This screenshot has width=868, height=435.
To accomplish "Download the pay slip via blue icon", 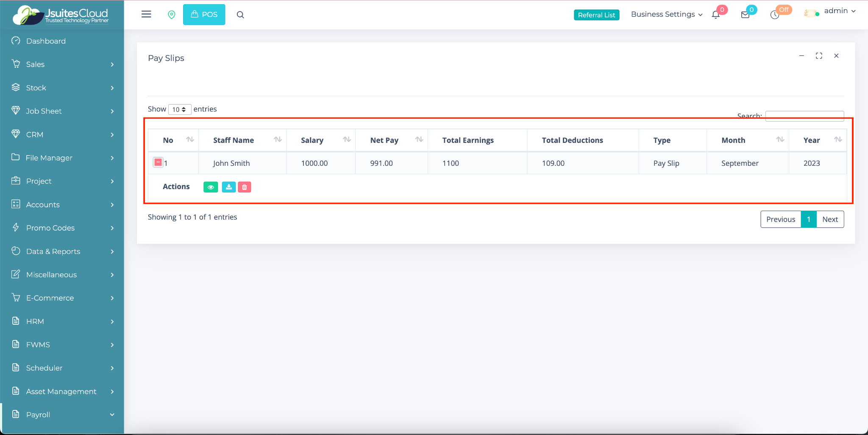I will (x=228, y=187).
